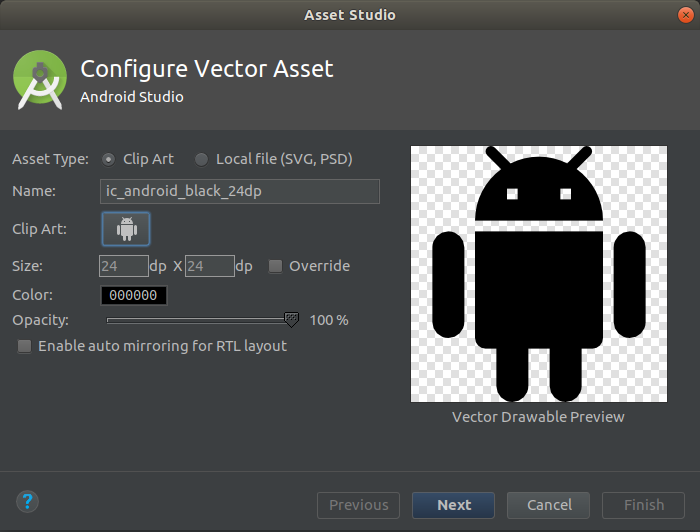This screenshot has height=532, width=700.
Task: Click the Previous button
Action: tap(358, 505)
